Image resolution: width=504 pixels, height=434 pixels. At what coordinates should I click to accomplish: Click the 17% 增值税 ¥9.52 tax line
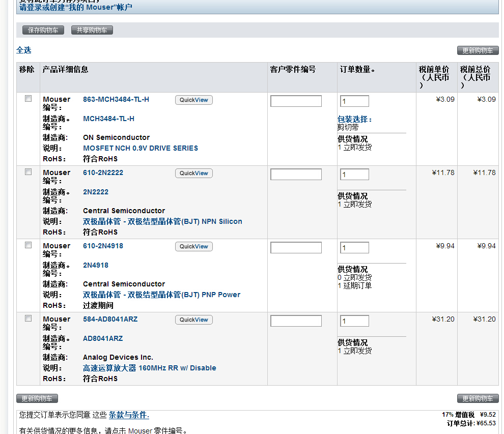tap(469, 415)
